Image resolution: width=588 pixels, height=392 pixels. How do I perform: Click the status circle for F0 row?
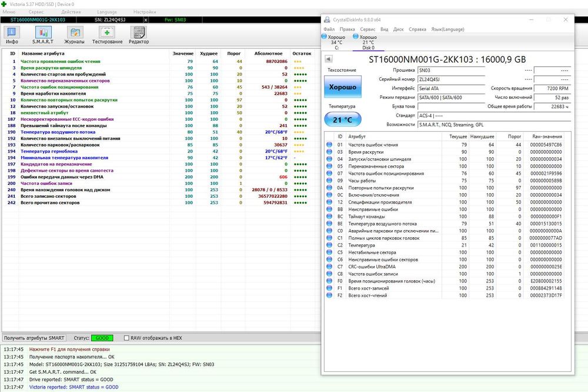click(x=329, y=281)
